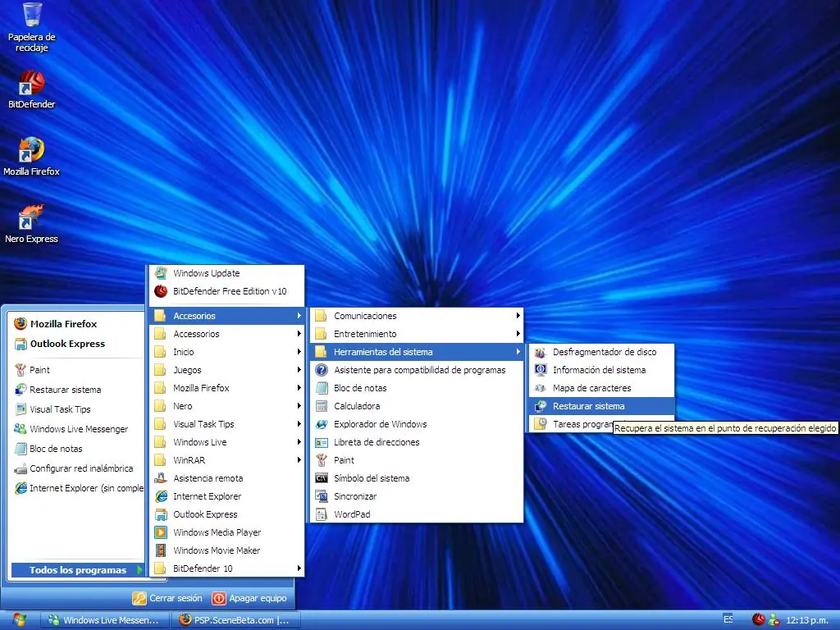The image size is (840, 630).
Task: Select the BitDefender desktop shortcut icon
Action: (32, 89)
